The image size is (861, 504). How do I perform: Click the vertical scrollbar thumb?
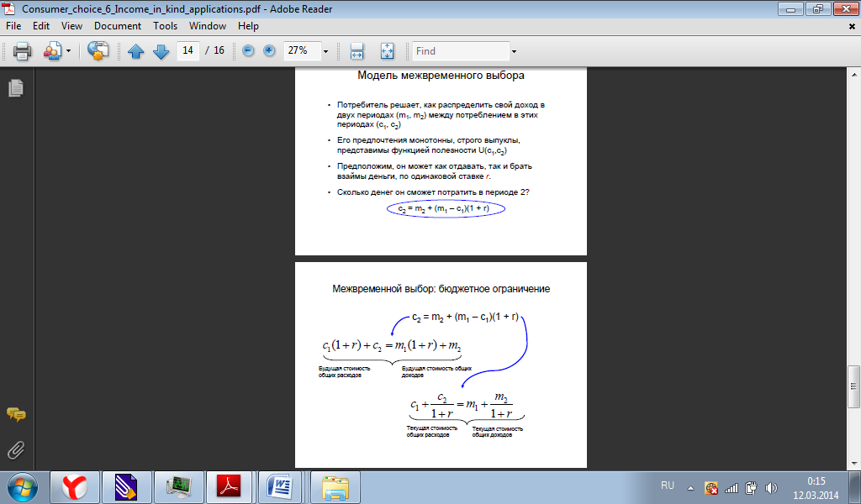853,386
